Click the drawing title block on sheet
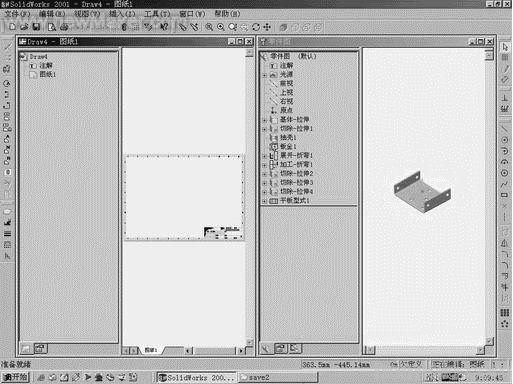The height and width of the screenshot is (384, 513). coord(223,232)
